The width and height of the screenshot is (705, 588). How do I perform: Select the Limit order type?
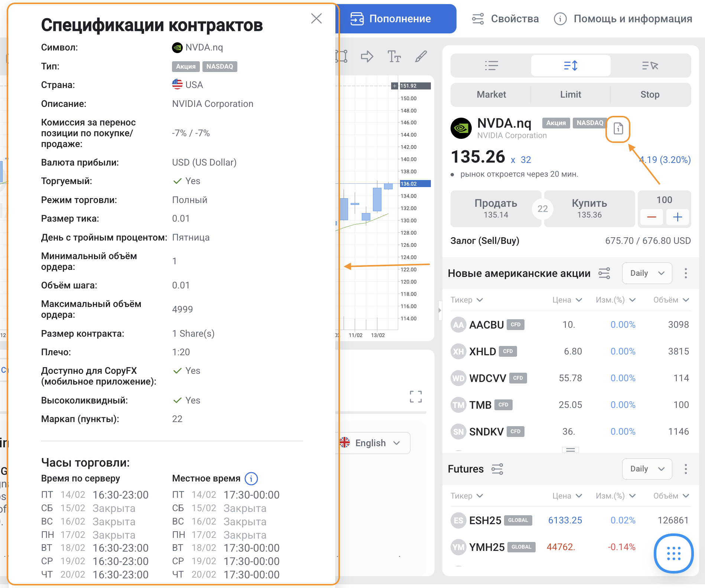571,94
